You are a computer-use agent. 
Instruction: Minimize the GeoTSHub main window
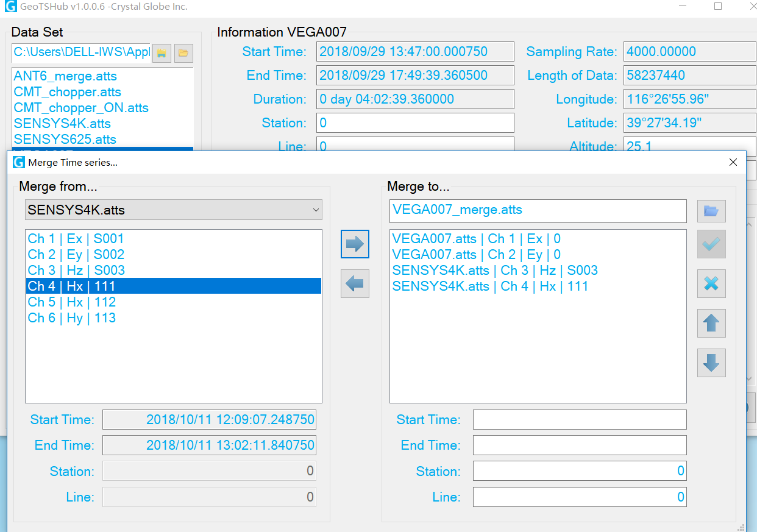tap(684, 7)
